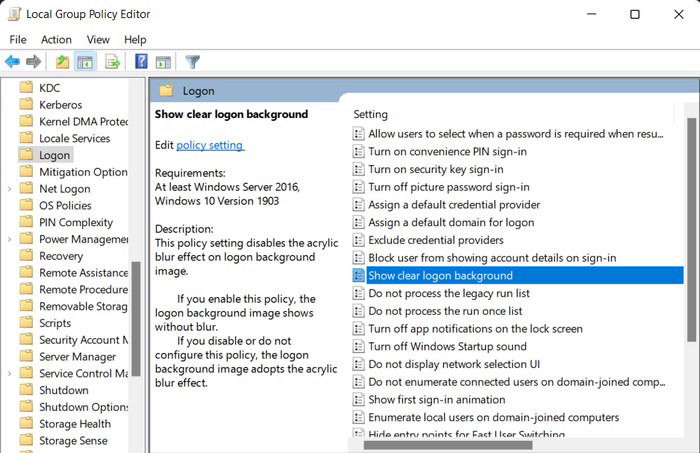Click the Forward arrow toolbar icon

33,62
